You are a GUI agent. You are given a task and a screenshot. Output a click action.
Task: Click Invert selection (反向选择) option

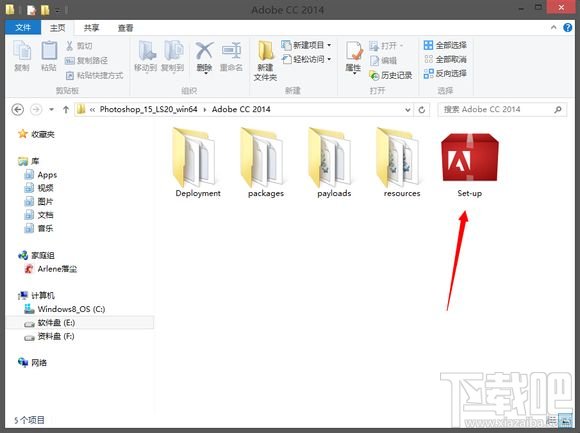pos(445,73)
